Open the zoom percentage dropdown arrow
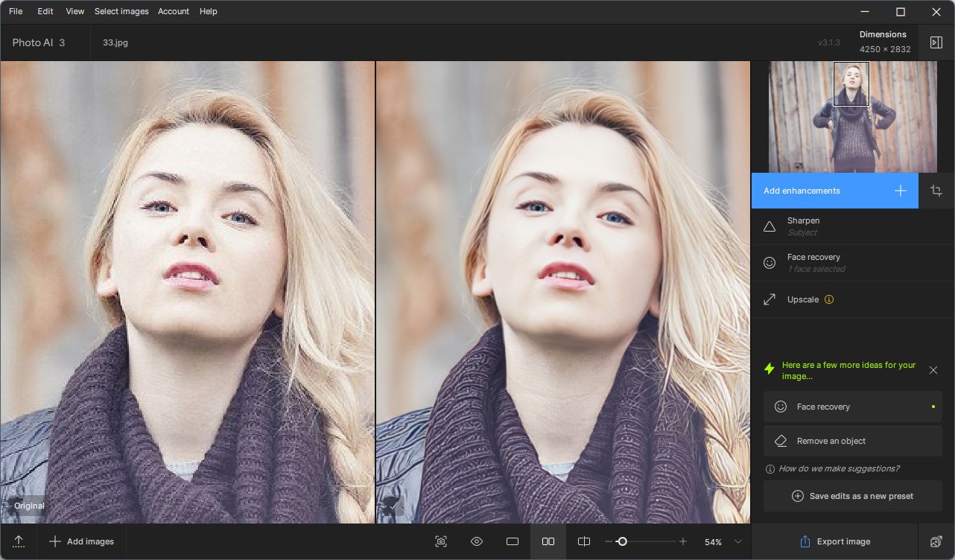 (738, 541)
